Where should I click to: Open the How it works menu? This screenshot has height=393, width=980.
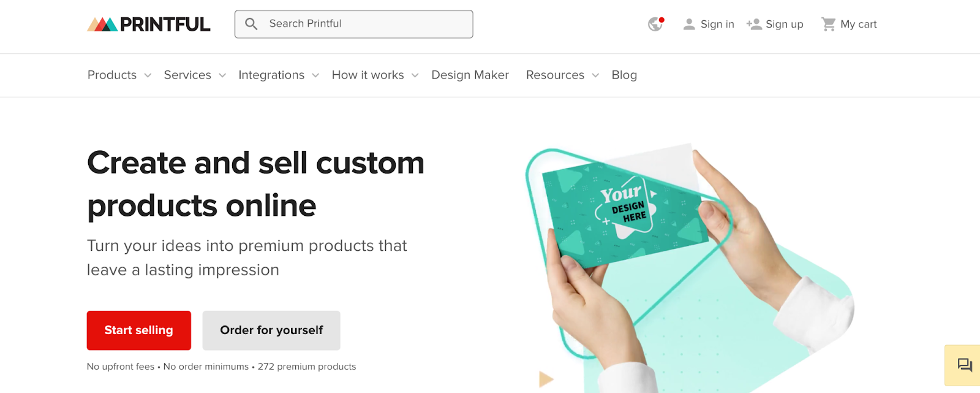pyautogui.click(x=368, y=75)
